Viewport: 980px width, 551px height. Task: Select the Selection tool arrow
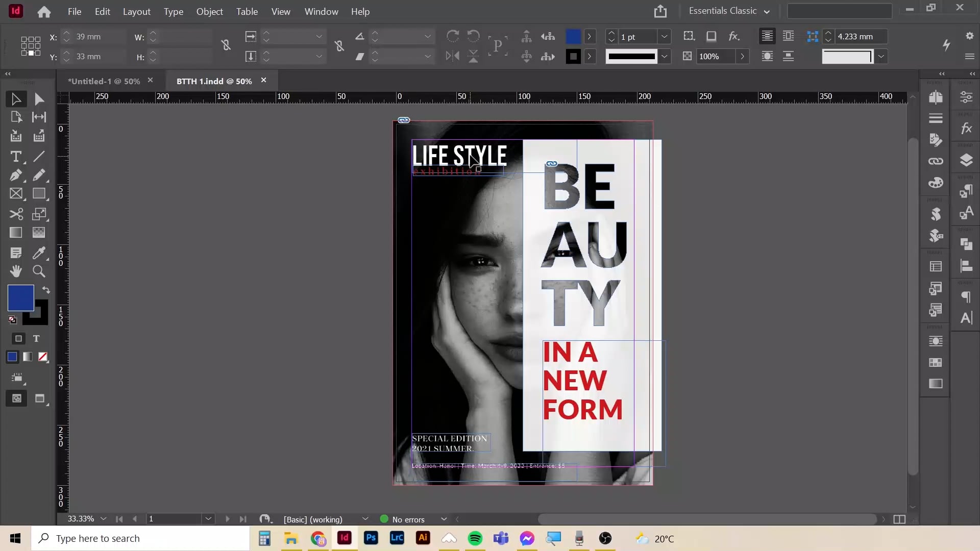point(16,99)
